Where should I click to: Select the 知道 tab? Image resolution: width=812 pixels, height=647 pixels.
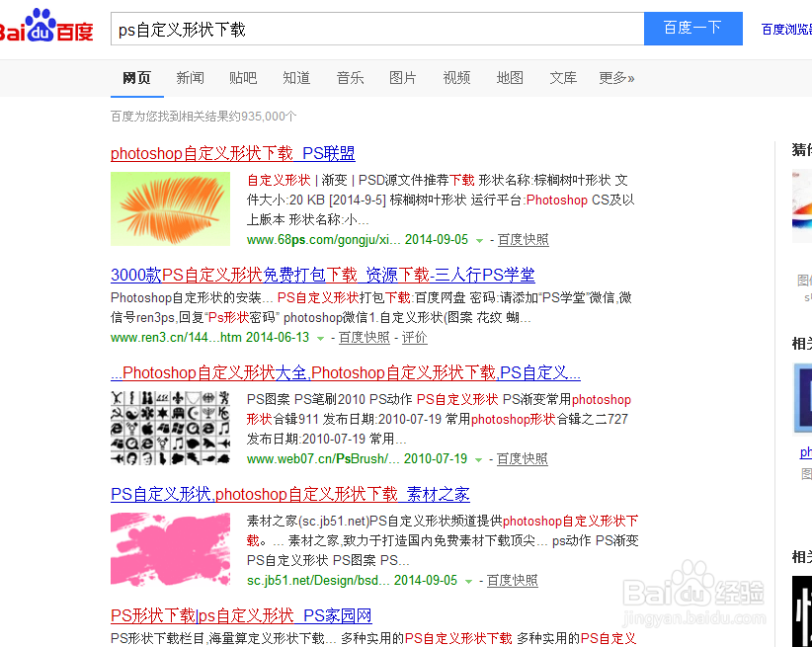pos(296,77)
